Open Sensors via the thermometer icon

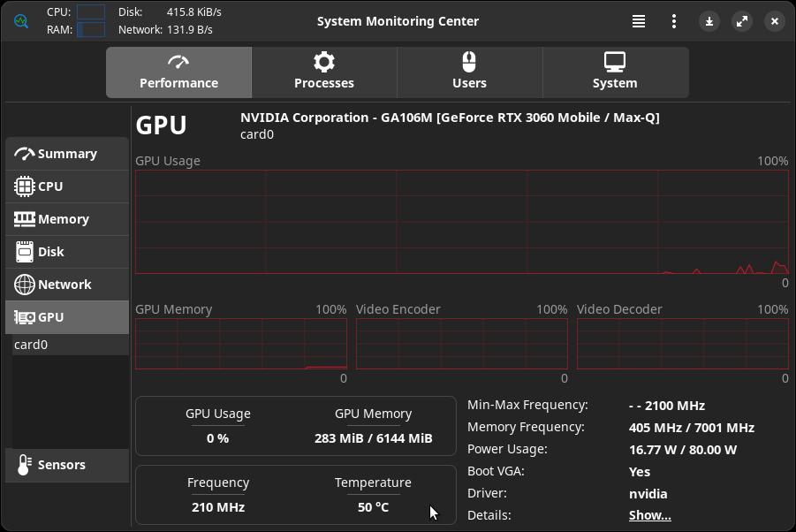click(24, 465)
